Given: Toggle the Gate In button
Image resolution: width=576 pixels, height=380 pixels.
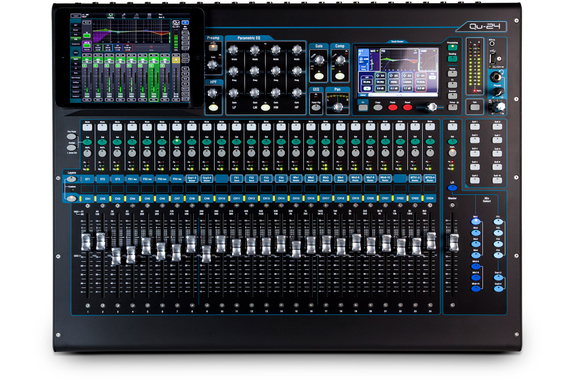Looking at the screenshot, I should coord(318,76).
